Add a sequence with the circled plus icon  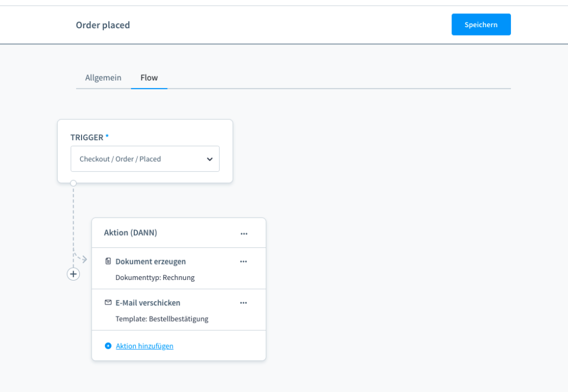pyautogui.click(x=73, y=274)
